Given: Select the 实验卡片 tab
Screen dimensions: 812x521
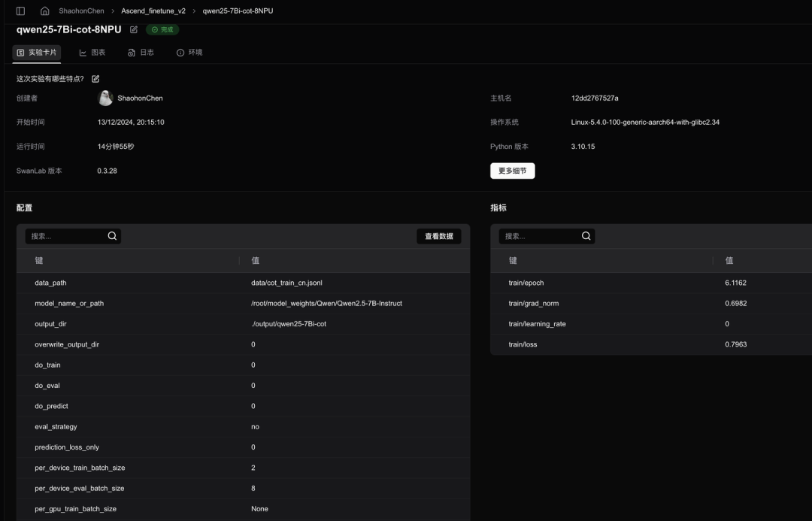Looking at the screenshot, I should pyautogui.click(x=37, y=53).
